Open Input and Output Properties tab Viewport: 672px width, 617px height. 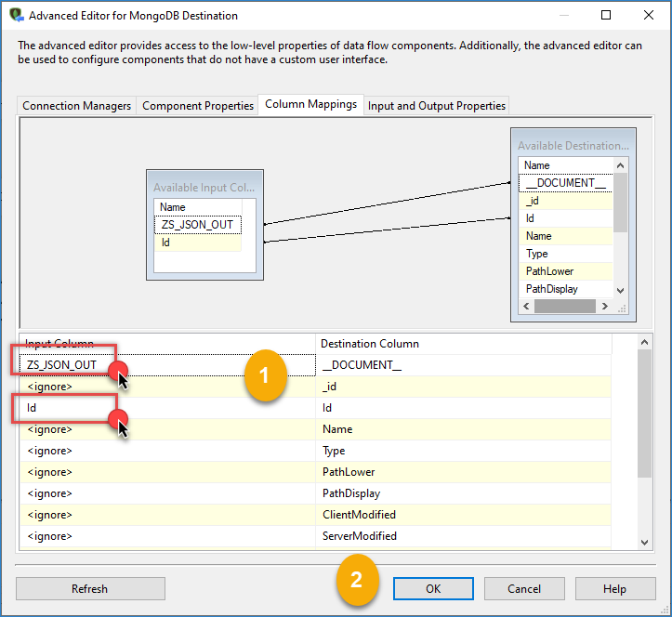point(436,106)
